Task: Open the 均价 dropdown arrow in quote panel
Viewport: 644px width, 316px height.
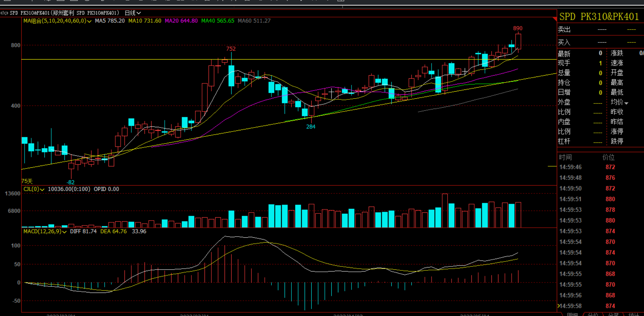Action: click(x=626, y=103)
